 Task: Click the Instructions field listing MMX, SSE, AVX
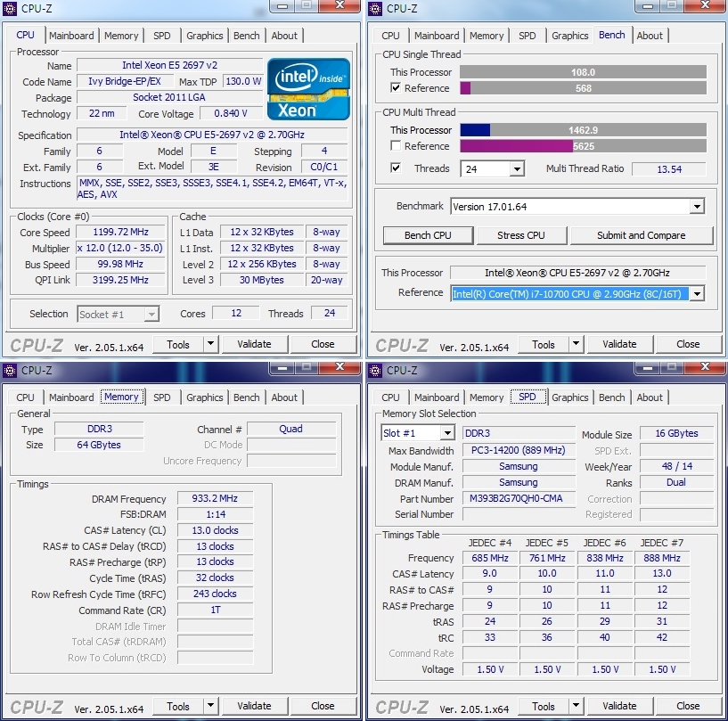[x=212, y=189]
